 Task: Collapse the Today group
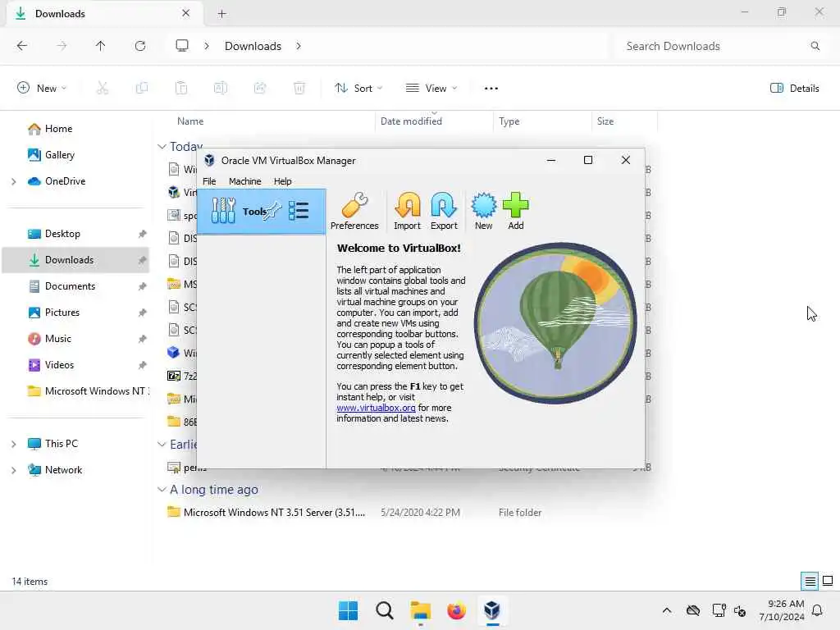click(162, 146)
